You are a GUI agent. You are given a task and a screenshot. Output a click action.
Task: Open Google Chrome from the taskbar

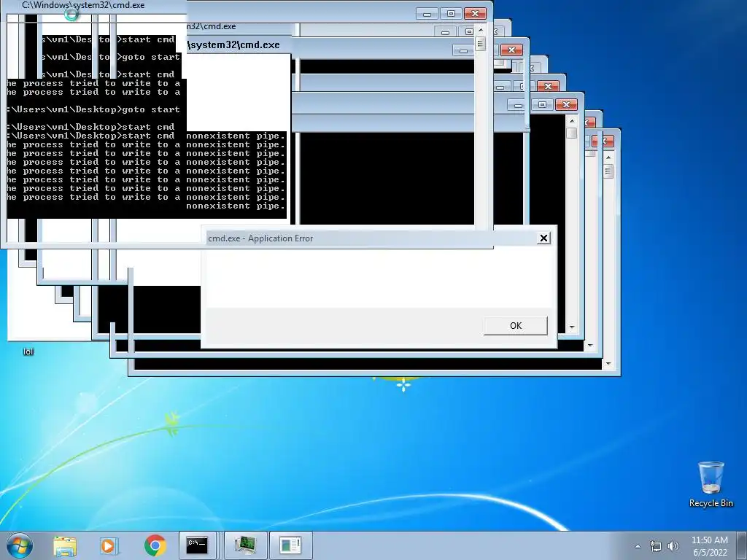click(x=155, y=545)
